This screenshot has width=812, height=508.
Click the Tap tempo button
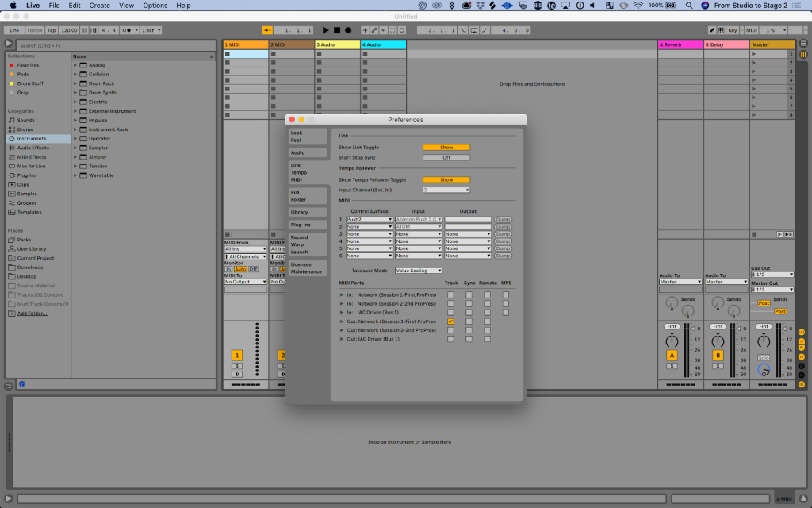(52, 30)
